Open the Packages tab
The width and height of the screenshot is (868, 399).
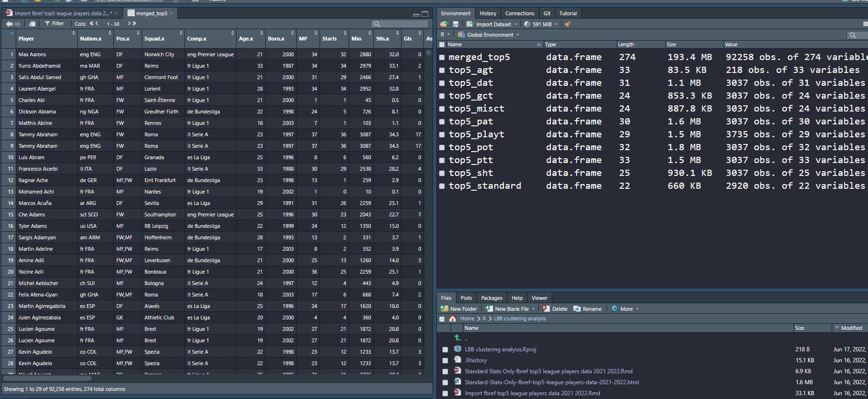pyautogui.click(x=492, y=298)
